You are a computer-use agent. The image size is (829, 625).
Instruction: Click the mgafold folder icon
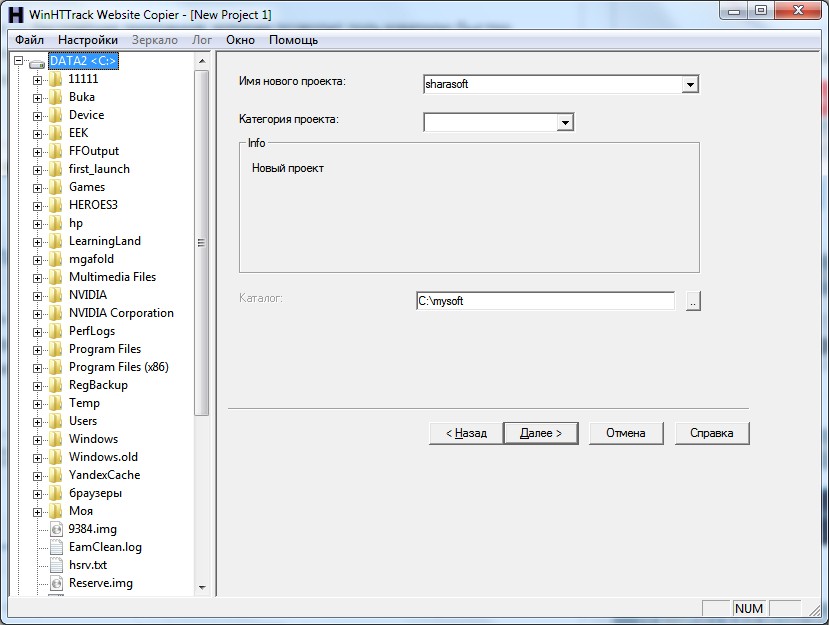56,259
